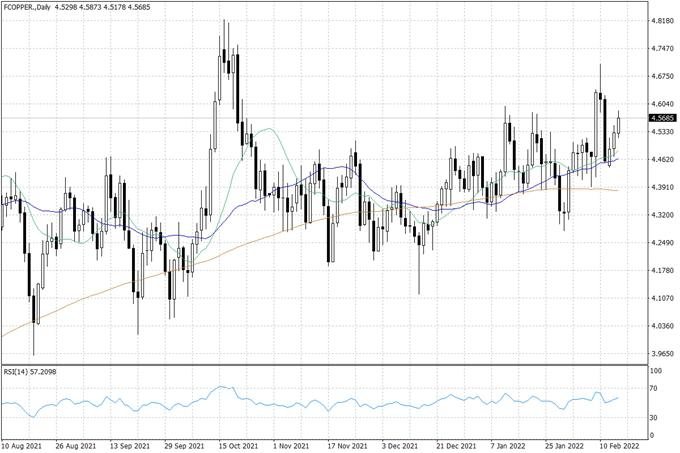Select the 26 Aug 2021 date label

[76, 445]
